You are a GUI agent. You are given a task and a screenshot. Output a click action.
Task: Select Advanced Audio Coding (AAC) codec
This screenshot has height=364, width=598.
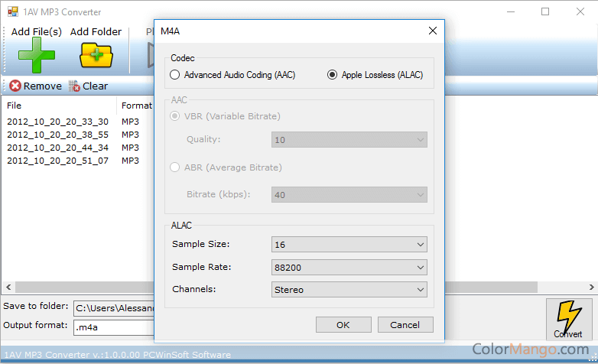point(175,75)
